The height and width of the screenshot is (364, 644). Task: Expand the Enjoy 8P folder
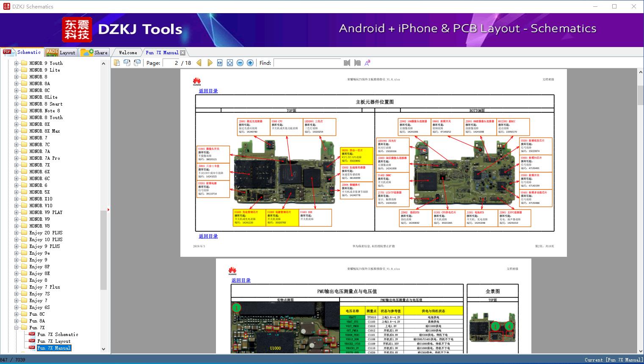(x=17, y=267)
